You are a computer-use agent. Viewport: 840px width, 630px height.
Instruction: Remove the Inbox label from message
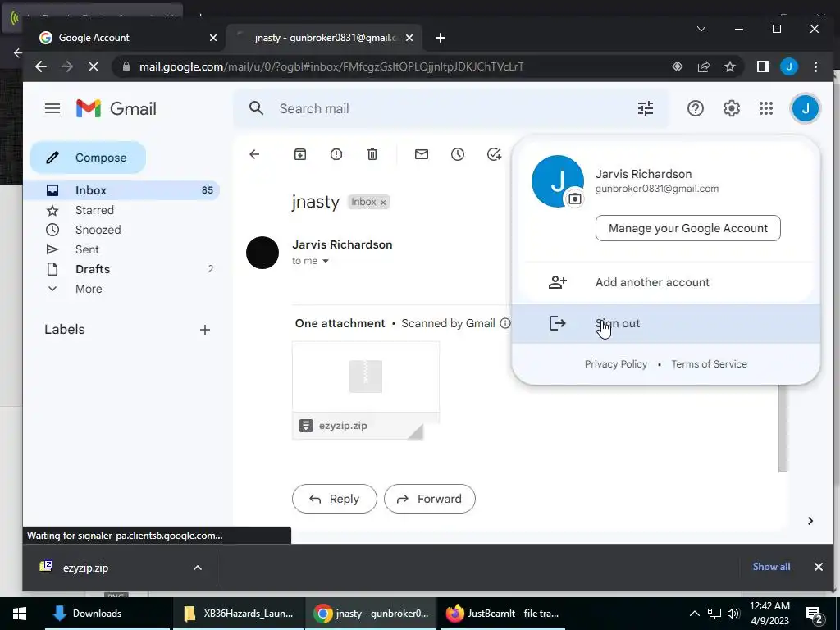coord(383,203)
